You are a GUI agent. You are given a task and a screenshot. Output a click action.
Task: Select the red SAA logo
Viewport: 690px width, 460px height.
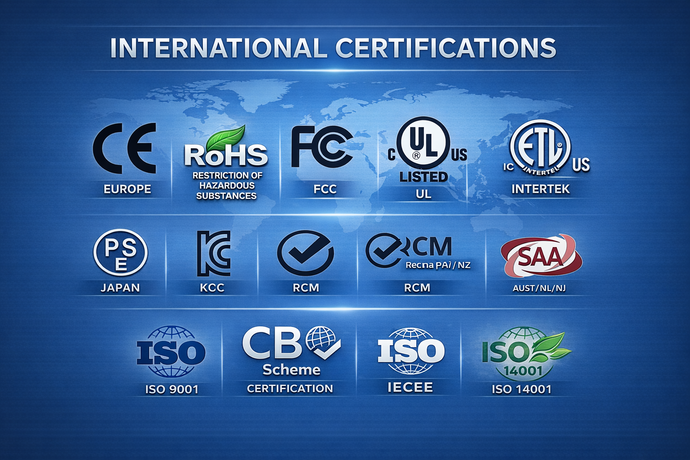tap(538, 255)
